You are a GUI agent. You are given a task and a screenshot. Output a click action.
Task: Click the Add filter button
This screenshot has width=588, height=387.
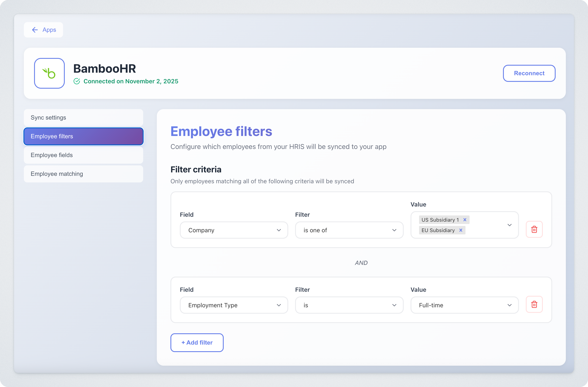pos(197,342)
